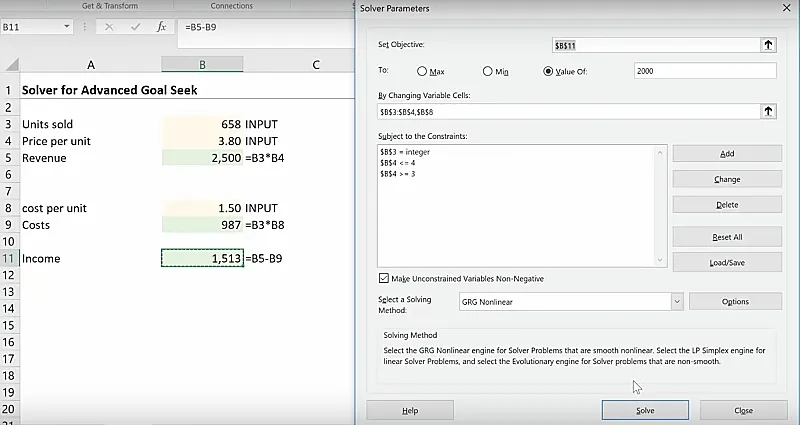Click the formula bar enter checkmark icon
Image resolution: width=800 pixels, height=425 pixels.
[x=134, y=27]
